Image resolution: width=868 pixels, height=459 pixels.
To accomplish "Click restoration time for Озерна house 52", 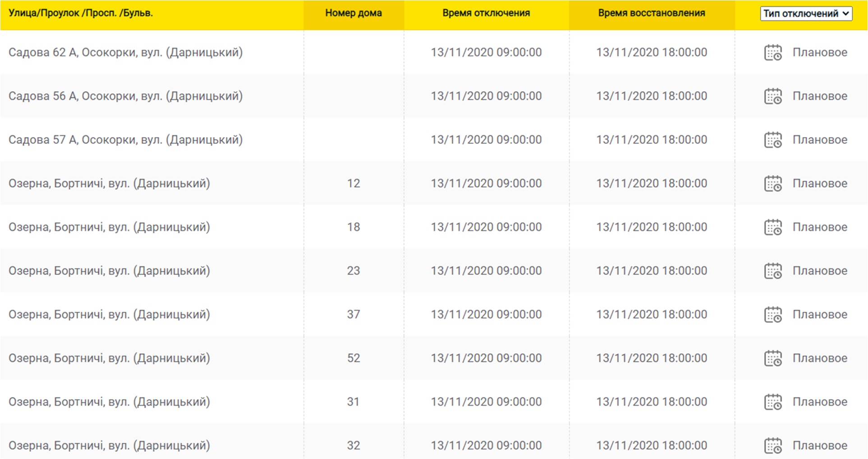I will [652, 358].
